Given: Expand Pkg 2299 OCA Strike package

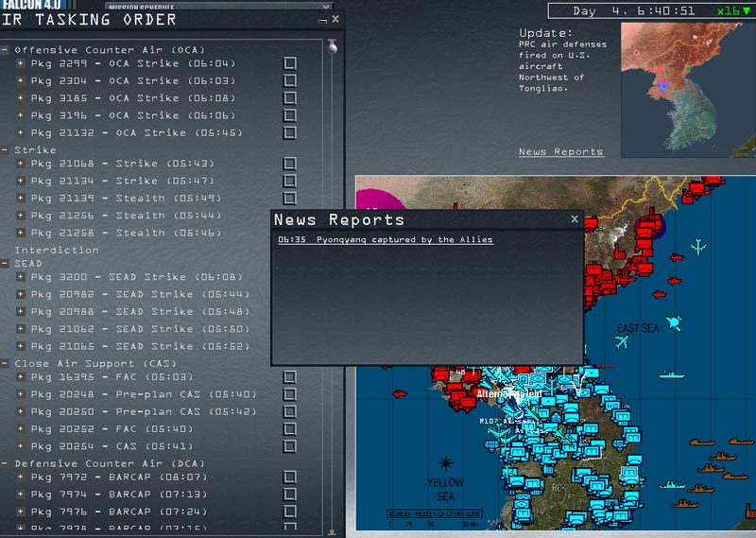Looking at the screenshot, I should 20,63.
